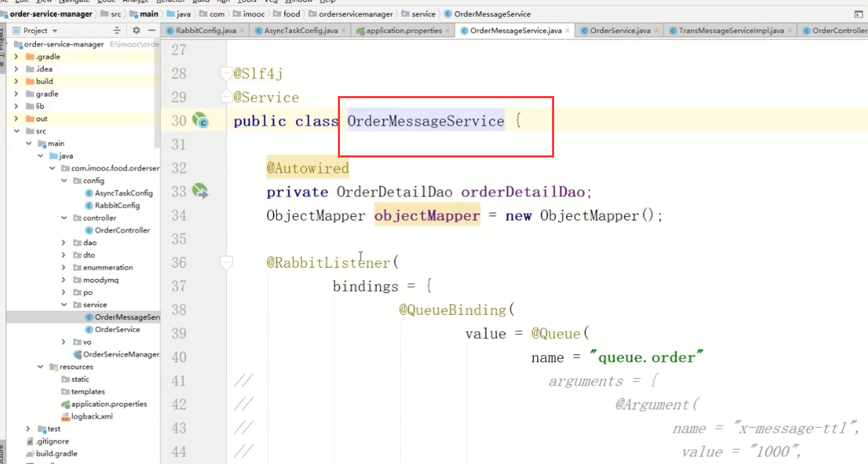
Task: Click orderDetailDao field name on line 33
Action: pos(523,191)
